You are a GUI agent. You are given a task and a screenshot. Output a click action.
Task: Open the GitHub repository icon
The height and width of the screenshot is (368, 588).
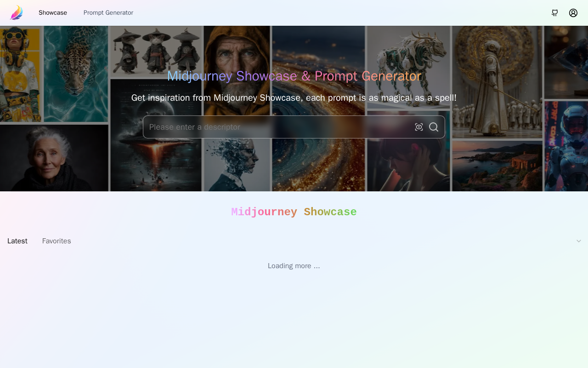pyautogui.click(x=555, y=13)
